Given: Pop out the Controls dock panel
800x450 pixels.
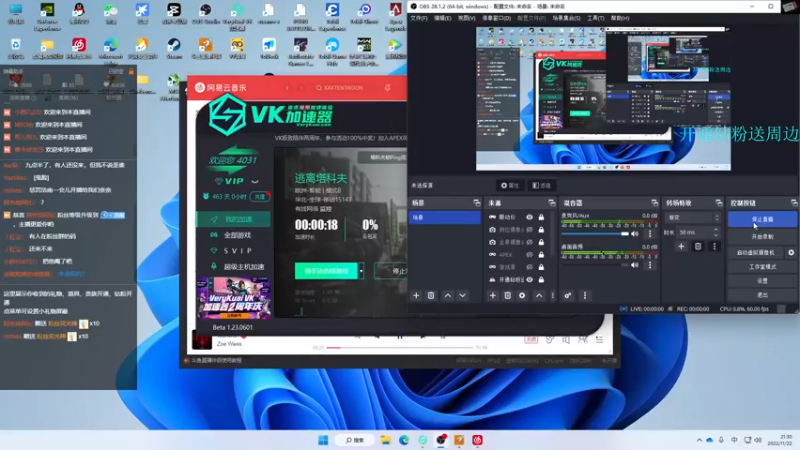Looking at the screenshot, I should point(794,203).
